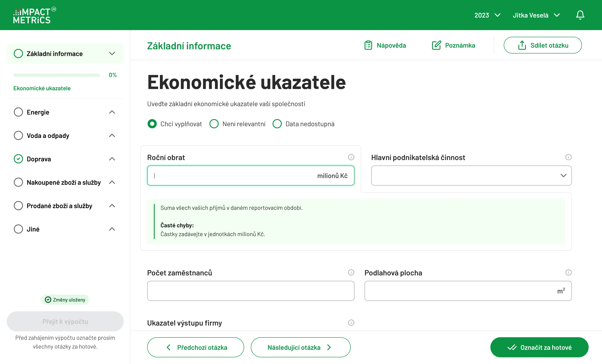Open Poznámka with the edit icon
Screen dimensions: 602x364
point(436,45)
